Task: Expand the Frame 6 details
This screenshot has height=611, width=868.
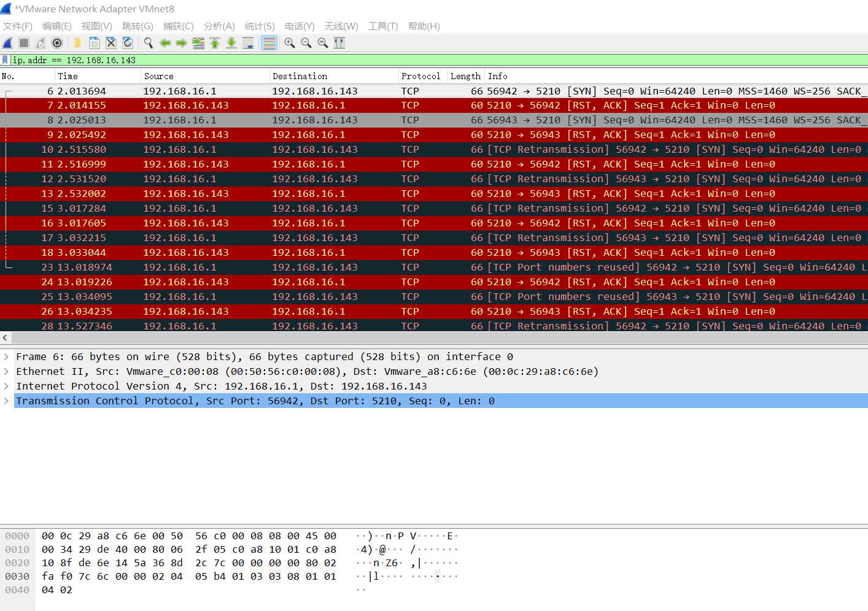Action: tap(6, 356)
